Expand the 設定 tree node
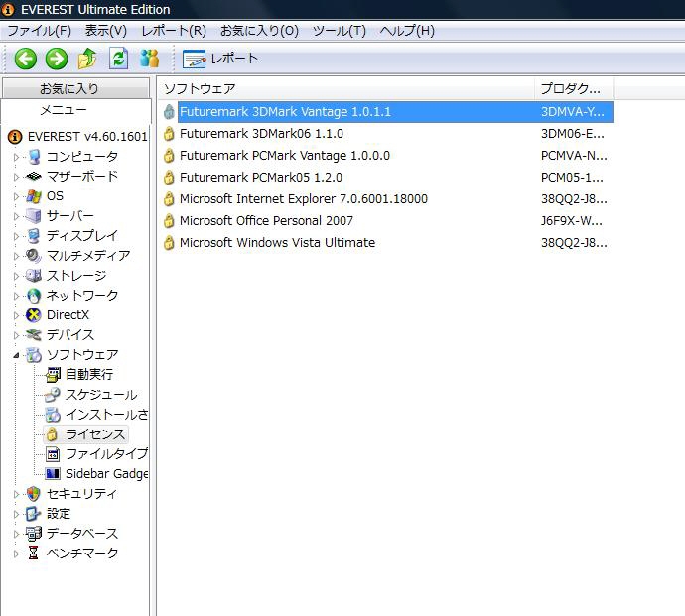The image size is (685, 616). pos(16,514)
